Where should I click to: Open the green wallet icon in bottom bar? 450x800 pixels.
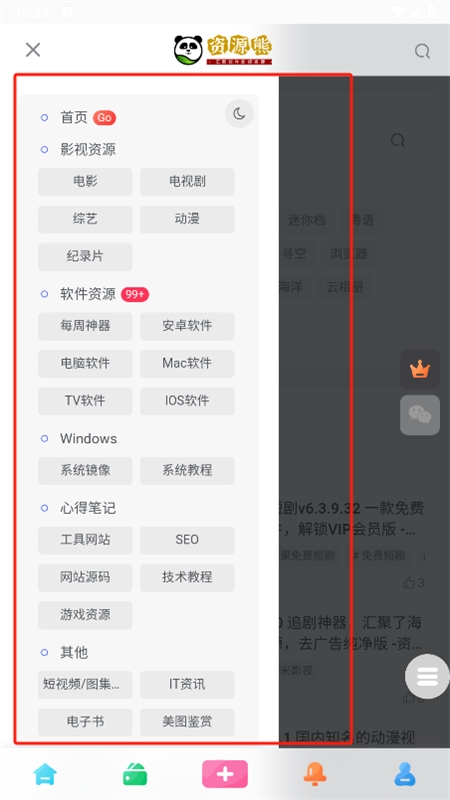point(135,774)
